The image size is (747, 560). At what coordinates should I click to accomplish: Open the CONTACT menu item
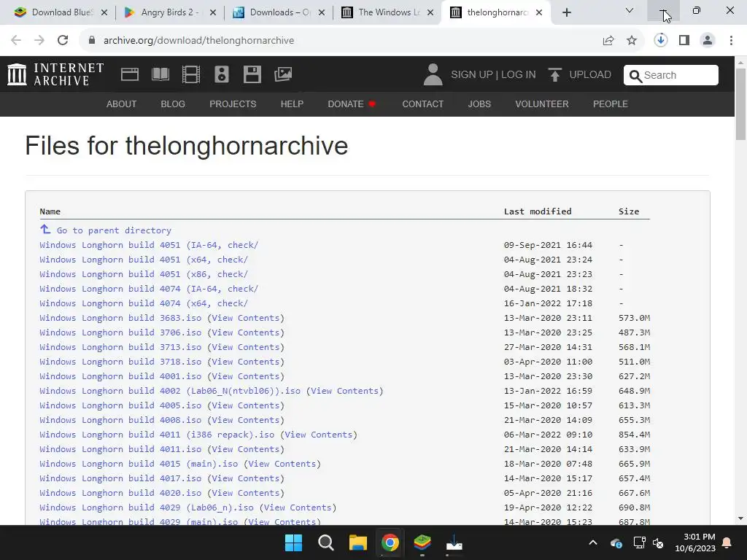(x=422, y=104)
